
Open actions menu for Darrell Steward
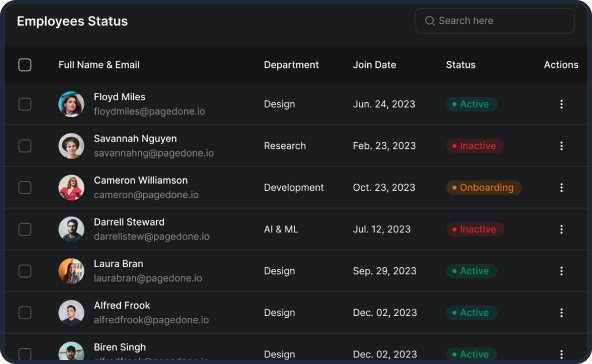click(x=561, y=229)
